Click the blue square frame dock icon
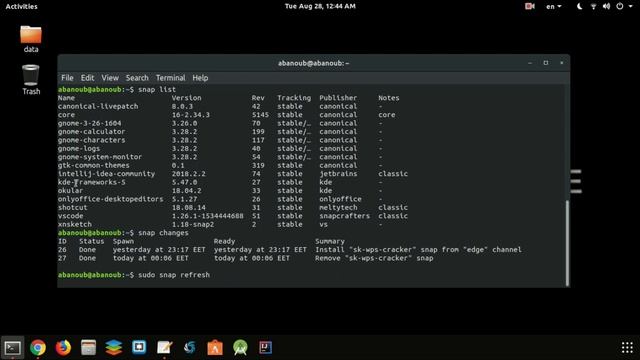This screenshot has width=640, height=360. [x=139, y=347]
